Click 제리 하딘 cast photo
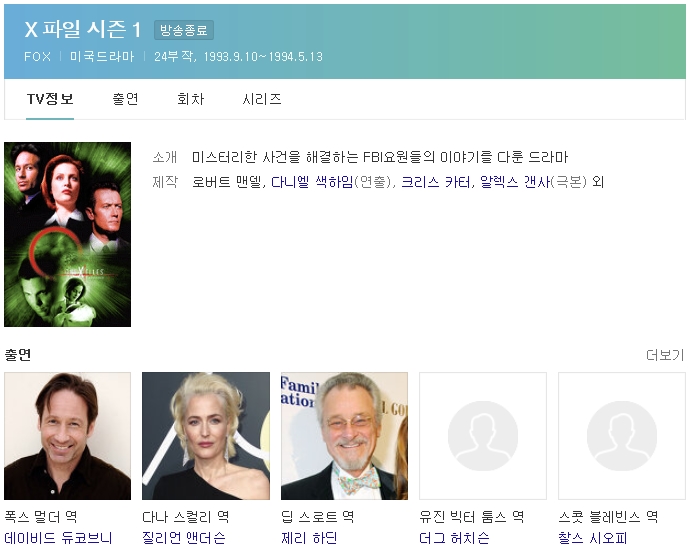This screenshot has width=690, height=554. coord(344,436)
